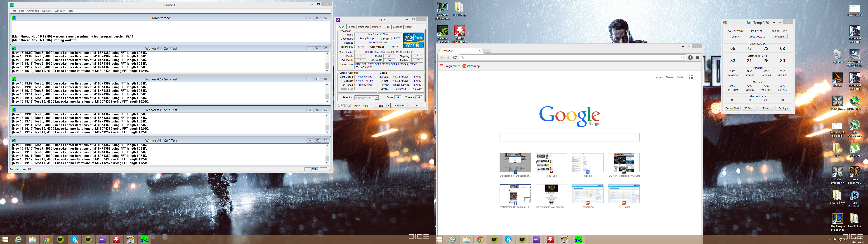868x244 pixels.
Task: Open the Selection Processor #1 combo box
Action: (x=367, y=97)
